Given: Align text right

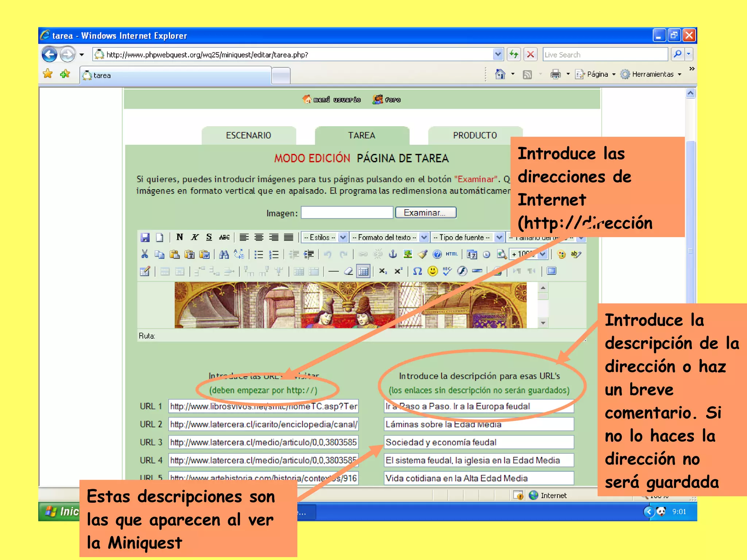Looking at the screenshot, I should pyautogui.click(x=274, y=237).
